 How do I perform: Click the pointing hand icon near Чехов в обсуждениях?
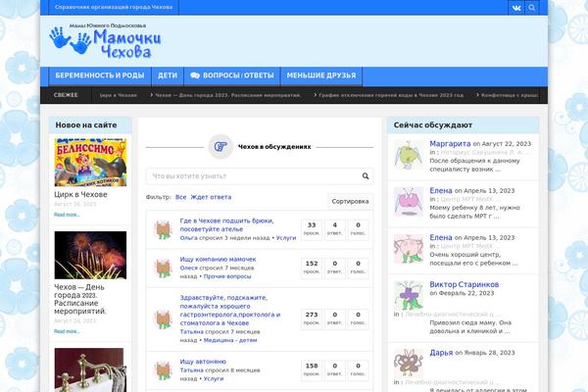tap(220, 147)
